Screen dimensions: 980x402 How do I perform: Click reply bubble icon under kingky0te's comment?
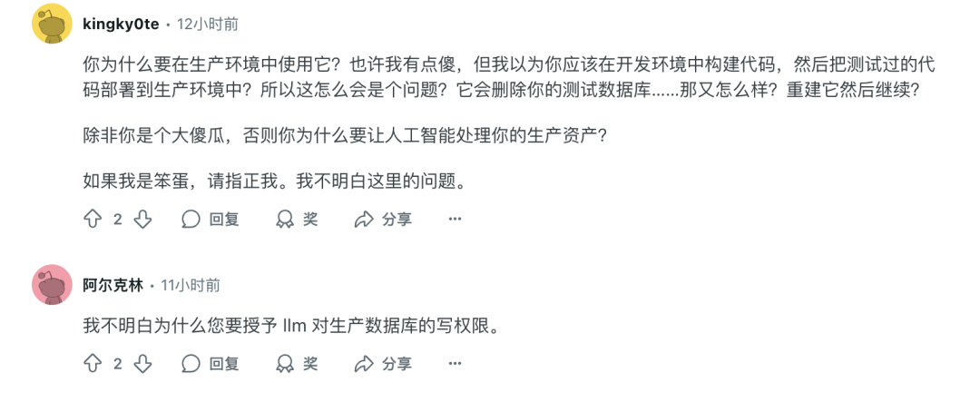point(191,219)
